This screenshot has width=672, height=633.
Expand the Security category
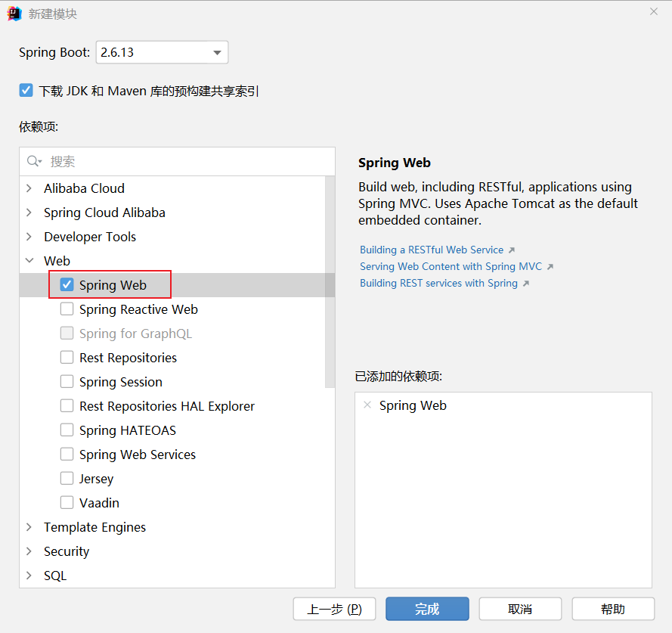(x=29, y=551)
